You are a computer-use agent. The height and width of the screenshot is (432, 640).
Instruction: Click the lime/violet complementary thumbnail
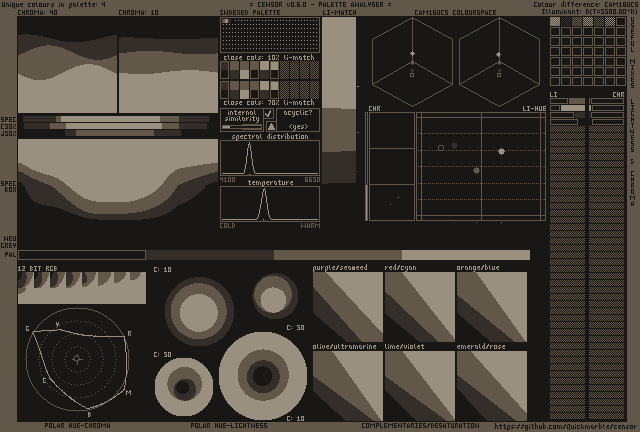pos(420,385)
